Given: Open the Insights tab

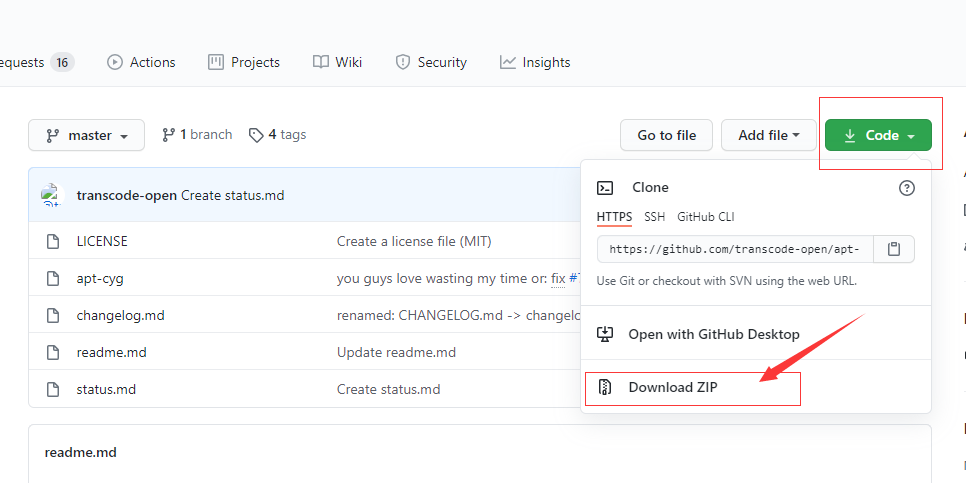Looking at the screenshot, I should [535, 62].
